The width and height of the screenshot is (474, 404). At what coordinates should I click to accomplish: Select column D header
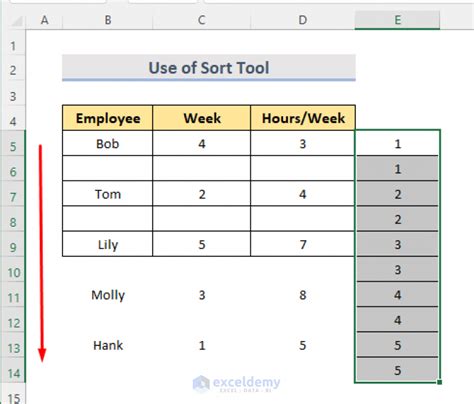[303, 20]
